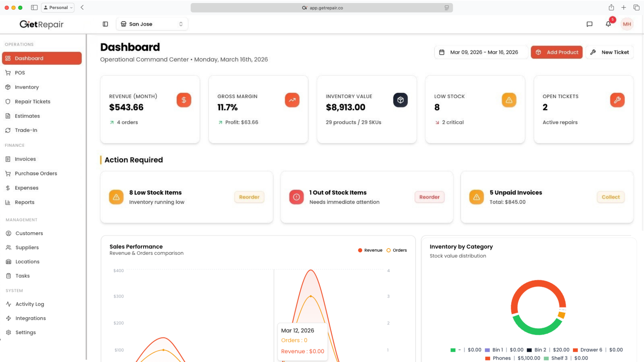The width and height of the screenshot is (644, 362).
Task: Toggle the Safari sidebar button
Action: pyautogui.click(x=34, y=7)
